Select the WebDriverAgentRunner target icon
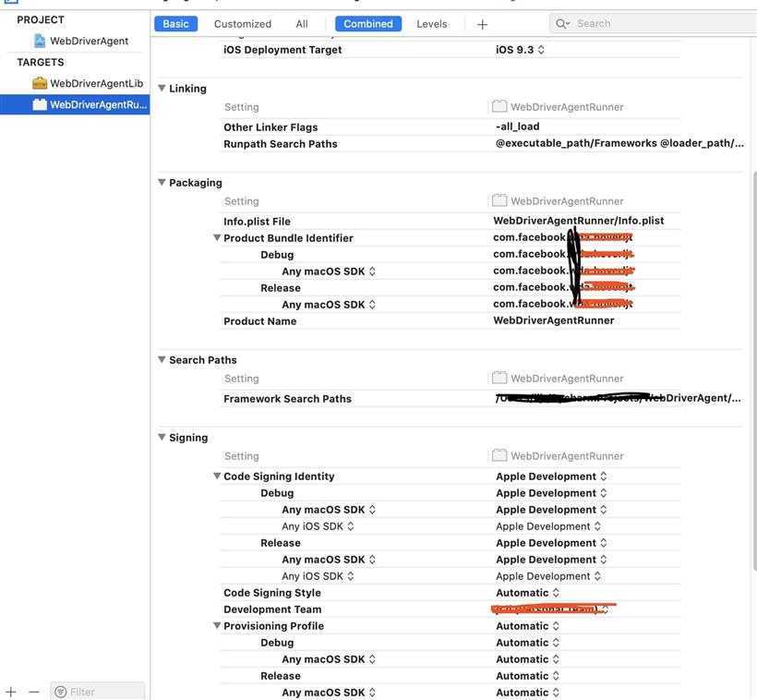The height and width of the screenshot is (700, 757). [x=40, y=104]
